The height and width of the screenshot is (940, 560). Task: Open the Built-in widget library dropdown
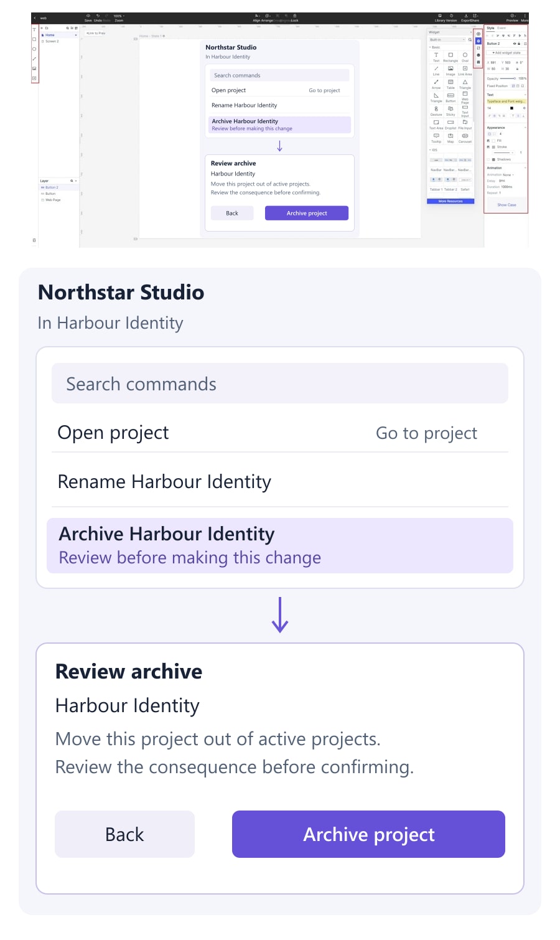[447, 40]
